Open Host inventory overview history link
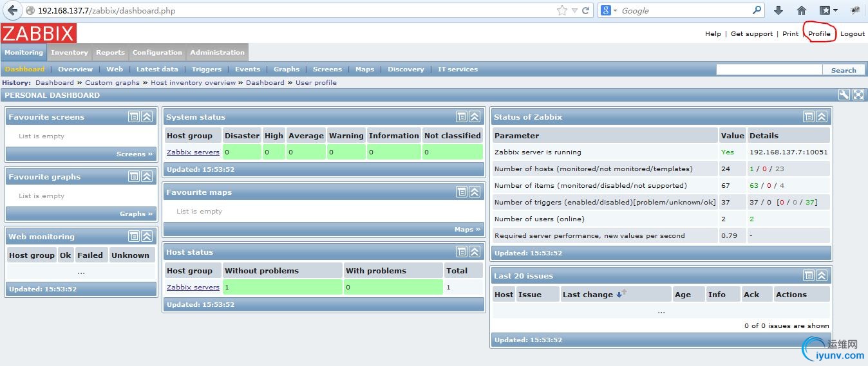 point(193,83)
